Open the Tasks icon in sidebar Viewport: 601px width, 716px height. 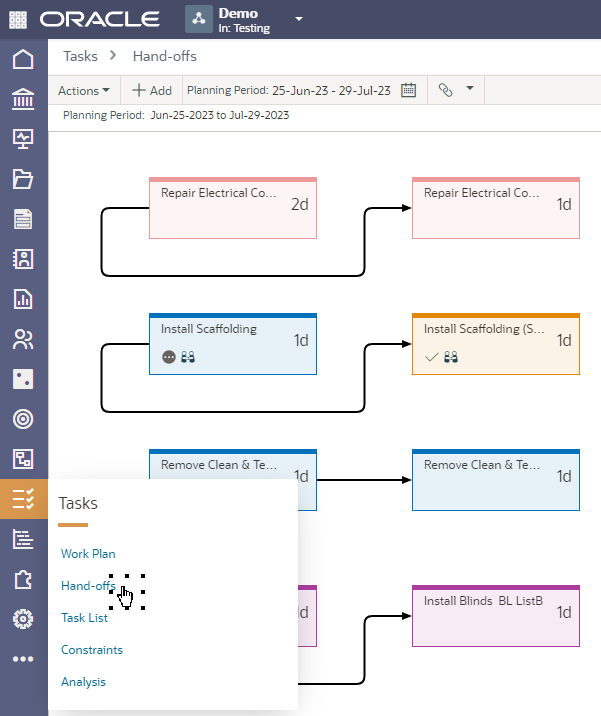tap(23, 498)
